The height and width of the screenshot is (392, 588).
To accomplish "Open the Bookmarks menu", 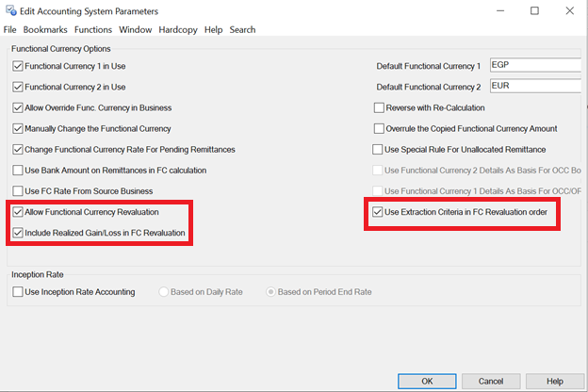I will tap(44, 30).
